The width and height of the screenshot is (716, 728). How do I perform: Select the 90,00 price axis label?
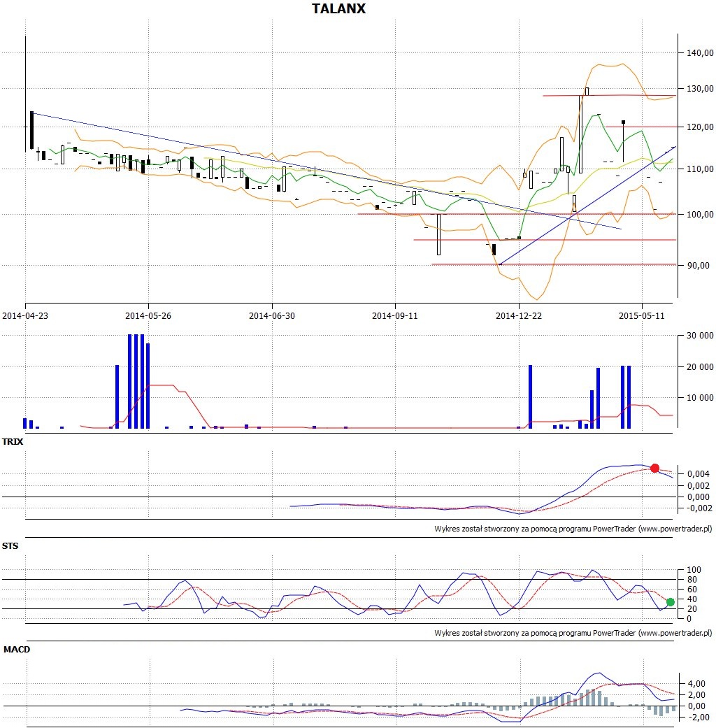pos(699,266)
